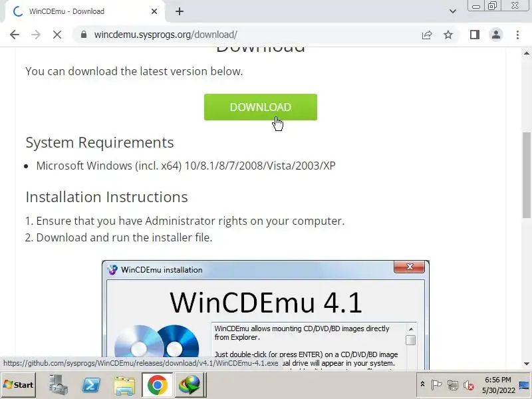Go back to previous page
The width and height of the screenshot is (532, 399).
click(x=15, y=35)
